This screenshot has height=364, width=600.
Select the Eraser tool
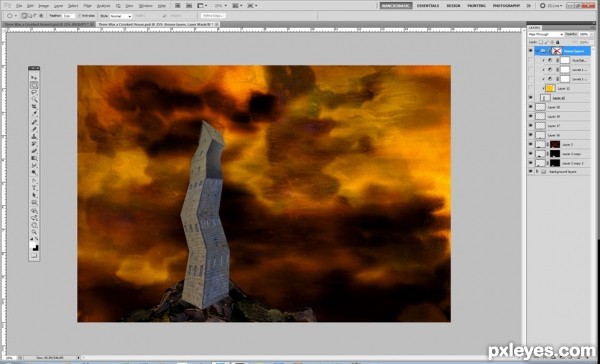34,151
